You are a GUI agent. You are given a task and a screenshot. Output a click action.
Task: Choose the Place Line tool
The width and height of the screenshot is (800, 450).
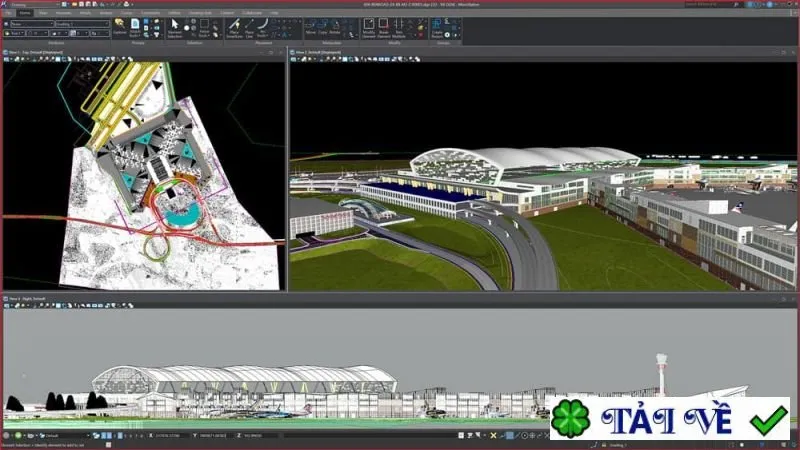pyautogui.click(x=249, y=28)
